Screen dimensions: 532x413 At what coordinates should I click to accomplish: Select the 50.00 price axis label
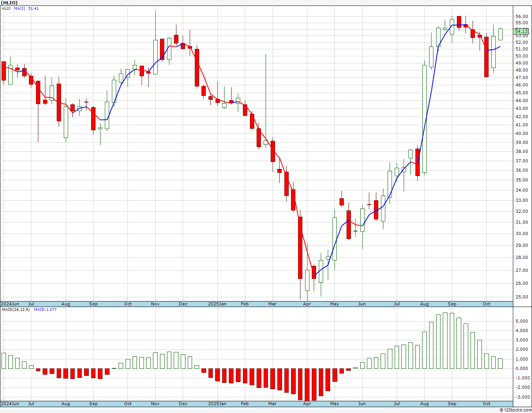[521, 56]
